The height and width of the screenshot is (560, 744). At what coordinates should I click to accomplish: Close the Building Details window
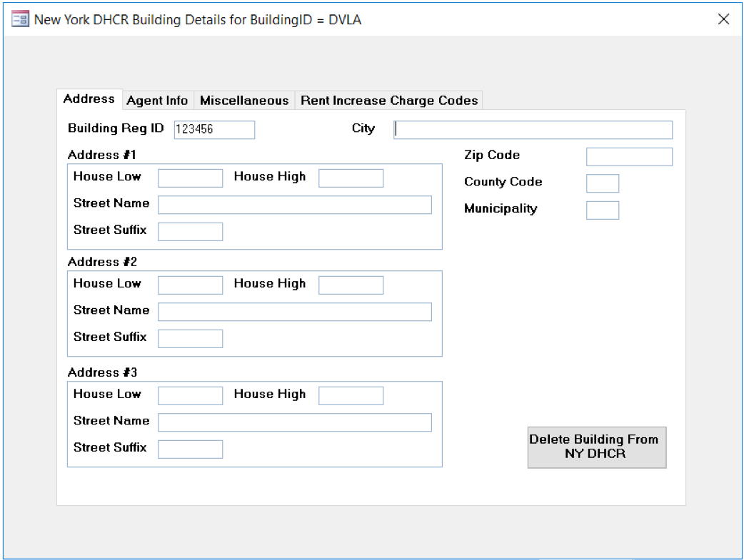(723, 19)
